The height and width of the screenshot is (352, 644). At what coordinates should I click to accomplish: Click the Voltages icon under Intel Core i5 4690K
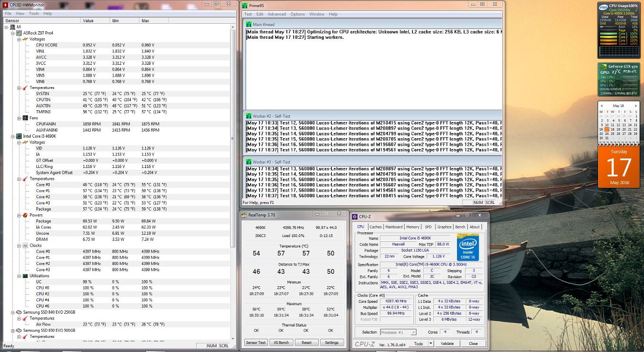point(26,142)
